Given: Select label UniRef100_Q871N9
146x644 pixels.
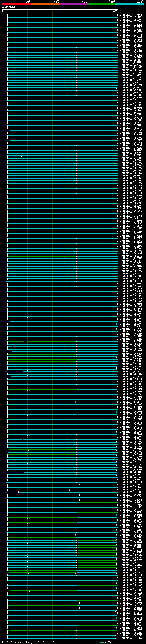Looking at the screenshot, I should pyautogui.click(x=131, y=284).
